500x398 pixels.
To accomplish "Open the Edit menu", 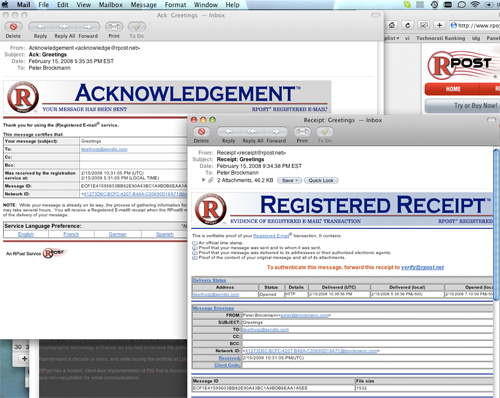I will click(63, 5).
